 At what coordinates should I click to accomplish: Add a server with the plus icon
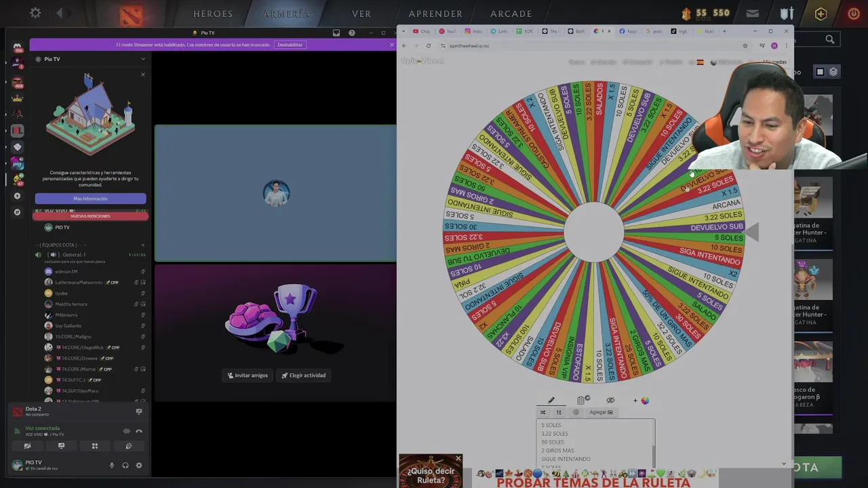tap(18, 196)
